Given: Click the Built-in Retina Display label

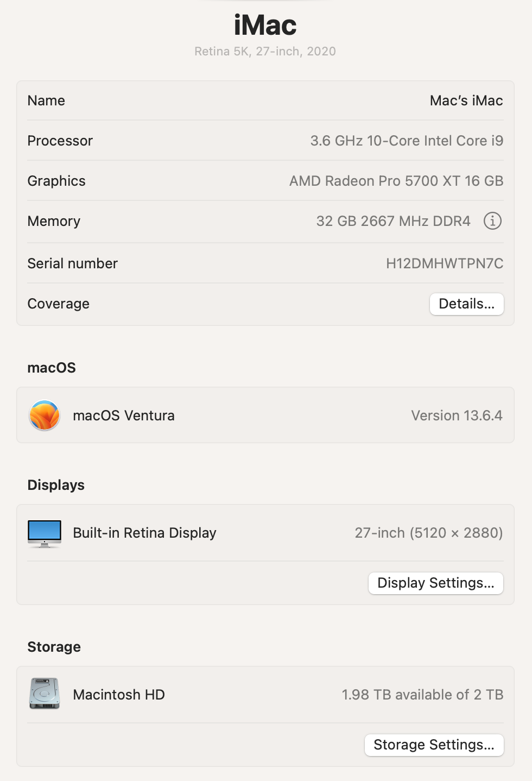Looking at the screenshot, I should (144, 533).
